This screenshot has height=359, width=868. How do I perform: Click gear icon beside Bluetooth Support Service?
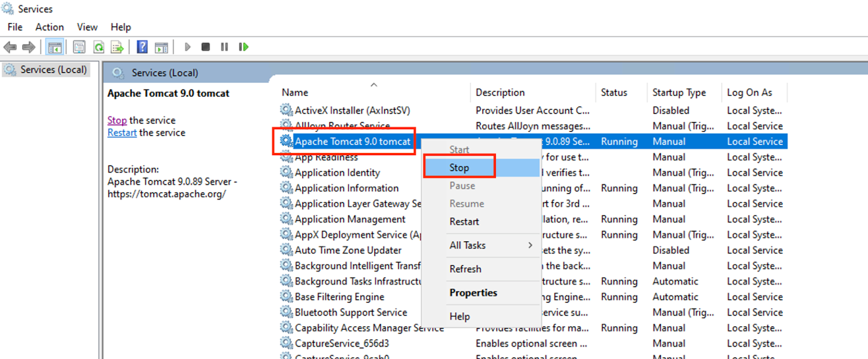[286, 312]
